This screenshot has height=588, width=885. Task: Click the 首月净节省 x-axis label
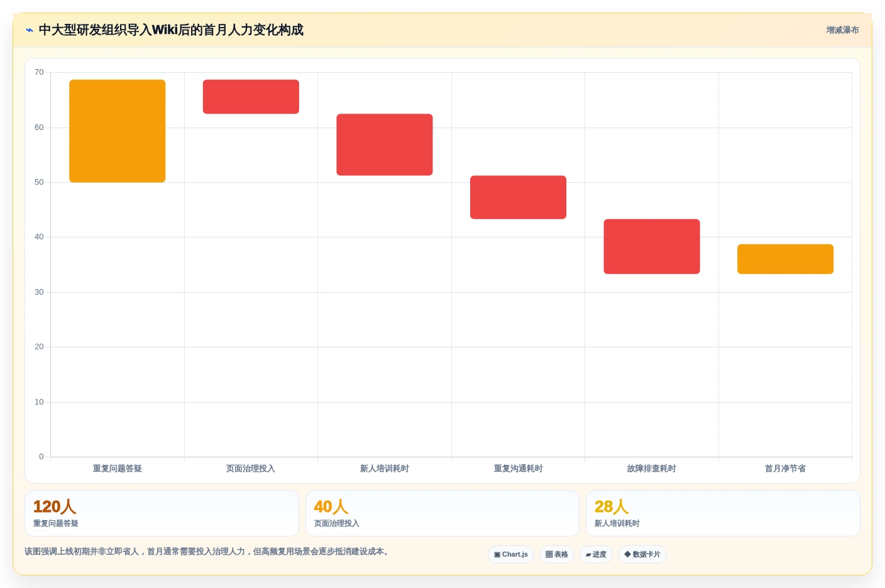coord(785,469)
